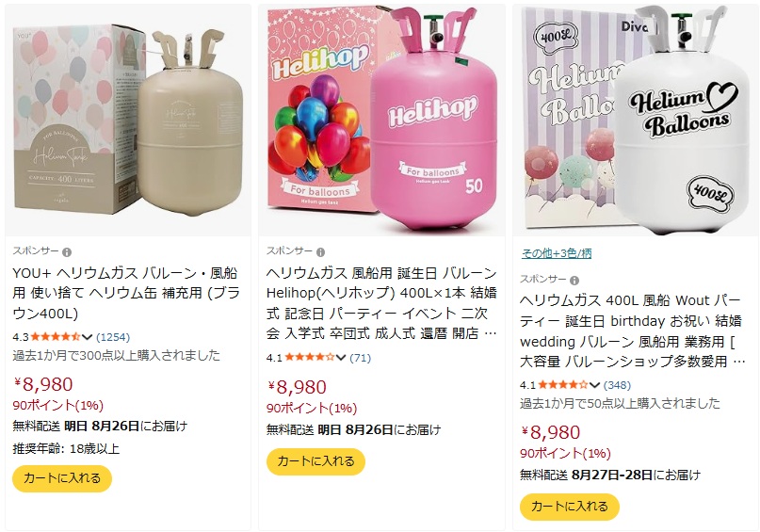Open the 71 reviews link
This screenshot has height=532, width=760.
(360, 358)
